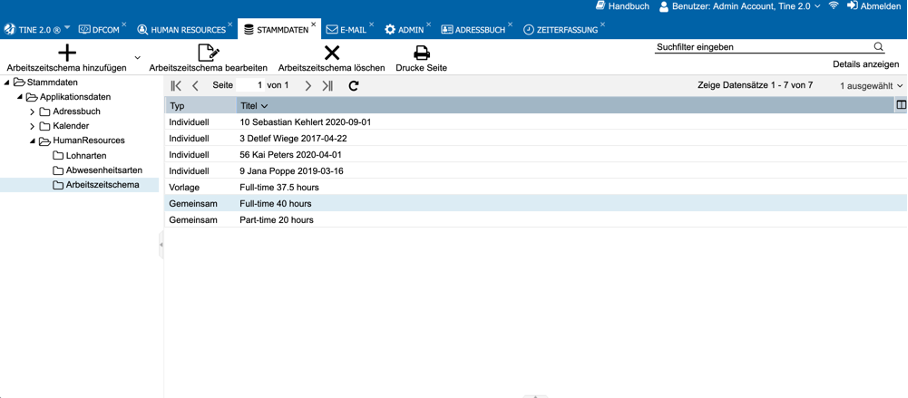Select row 10 Sebastian Kehlert 2020-09-01

535,122
